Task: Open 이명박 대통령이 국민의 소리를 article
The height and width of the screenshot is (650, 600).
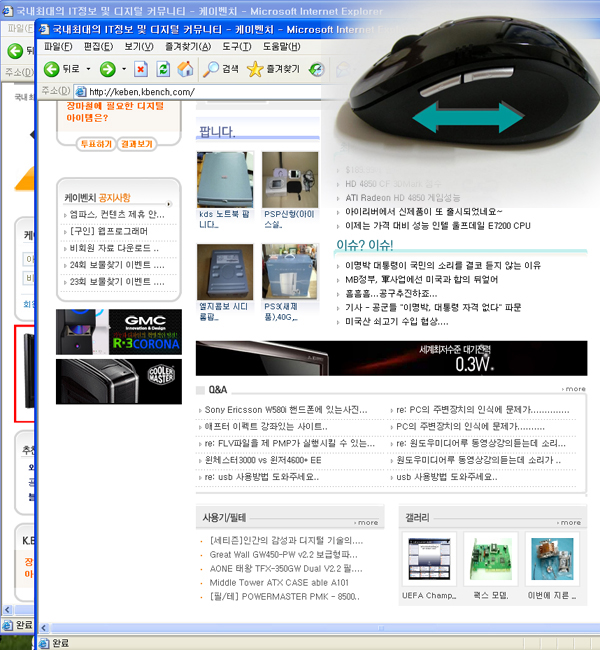Action: 443,265
